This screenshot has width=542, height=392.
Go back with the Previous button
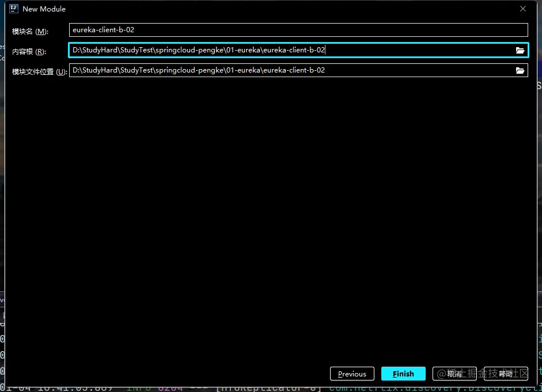[x=352, y=374]
